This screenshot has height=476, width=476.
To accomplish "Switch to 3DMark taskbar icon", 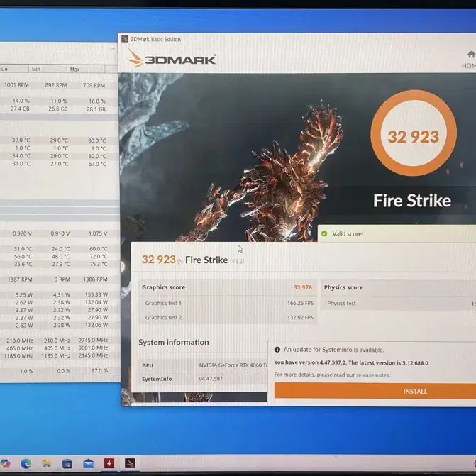I will click(x=130, y=463).
